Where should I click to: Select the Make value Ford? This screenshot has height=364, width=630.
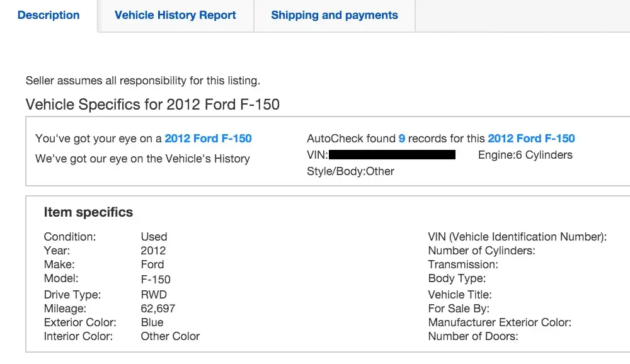pos(151,264)
